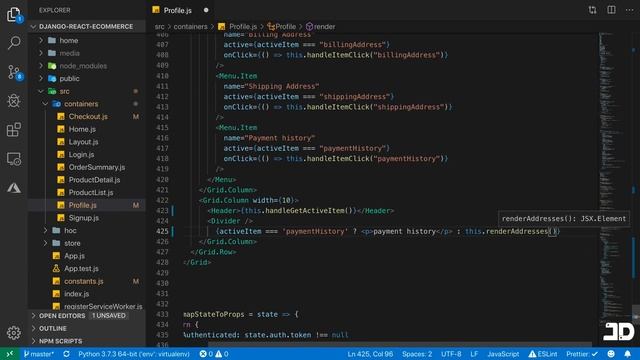Expand the NPM Scripts section
Image resolution: width=640 pixels, height=360 pixels.
pos(60,341)
